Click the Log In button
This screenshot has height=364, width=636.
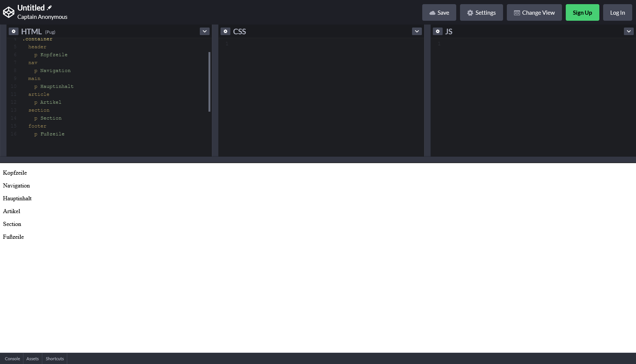click(x=617, y=12)
